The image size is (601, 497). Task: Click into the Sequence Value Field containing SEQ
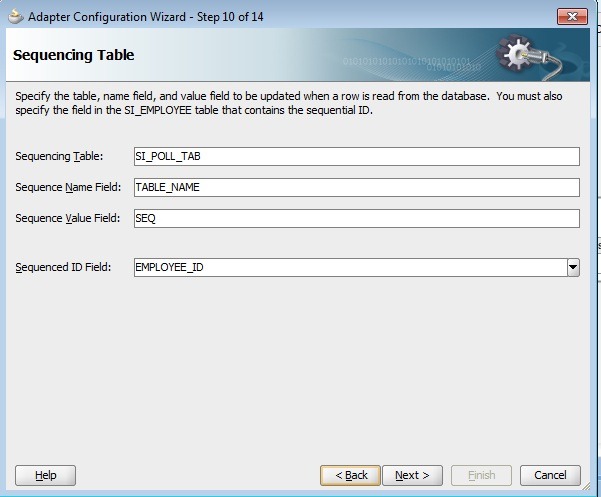pyautogui.click(x=356, y=218)
